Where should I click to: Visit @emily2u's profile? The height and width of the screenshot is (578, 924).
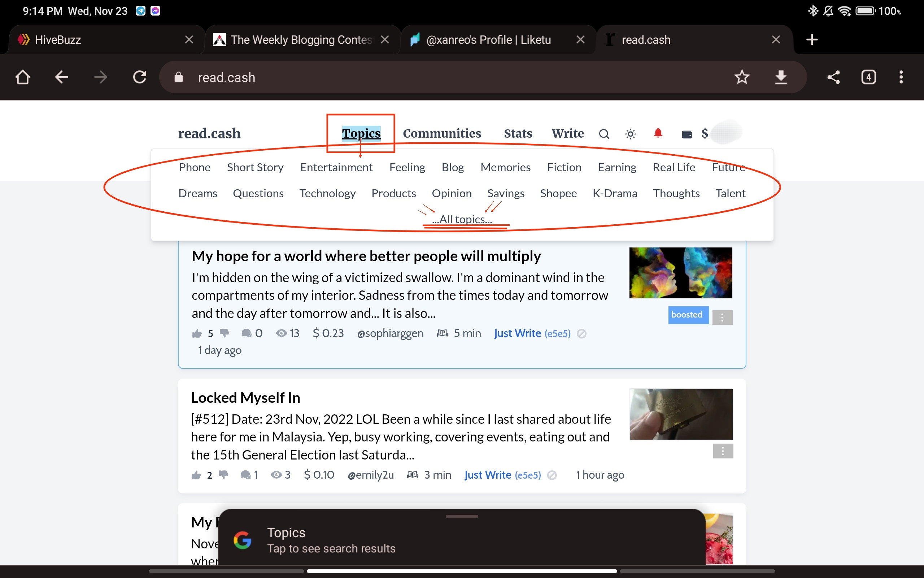coord(371,475)
